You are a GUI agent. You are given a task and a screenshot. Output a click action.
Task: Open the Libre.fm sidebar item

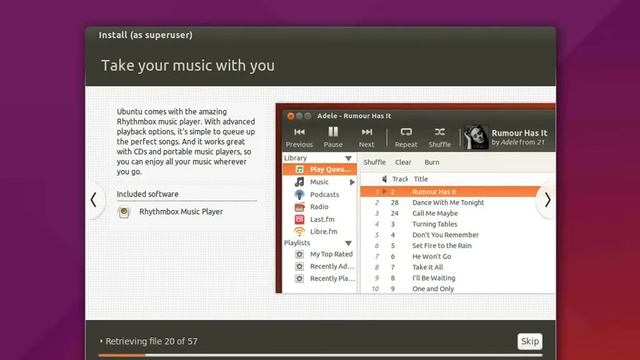tap(324, 232)
